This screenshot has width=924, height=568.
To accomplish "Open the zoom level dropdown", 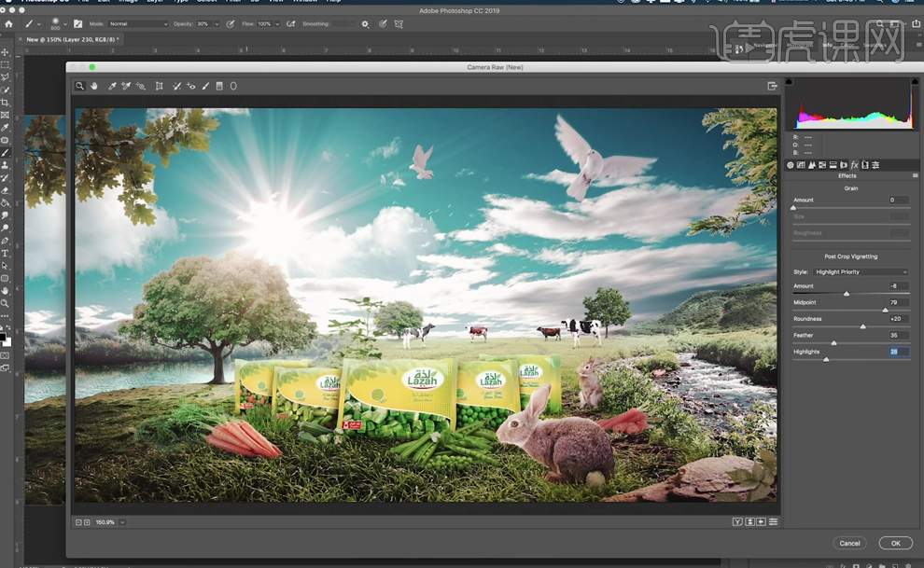I will pyautogui.click(x=122, y=522).
